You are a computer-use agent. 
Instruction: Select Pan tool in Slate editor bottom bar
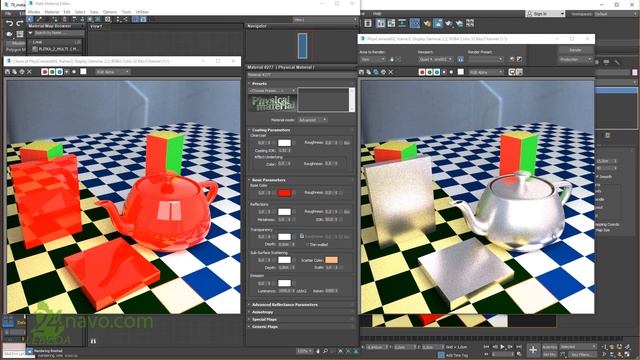[x=318, y=351]
